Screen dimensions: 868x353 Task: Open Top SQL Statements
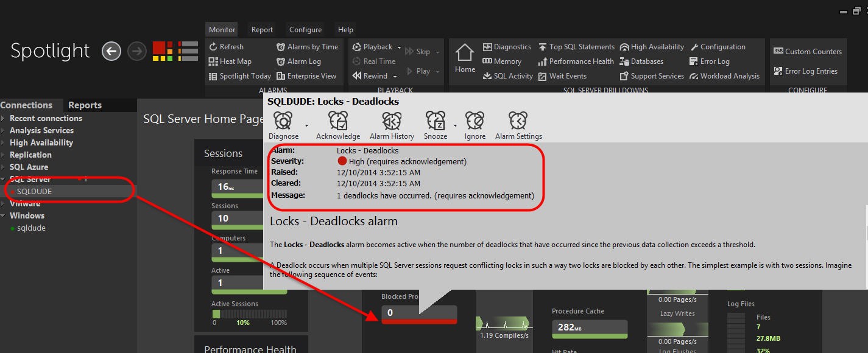point(576,47)
